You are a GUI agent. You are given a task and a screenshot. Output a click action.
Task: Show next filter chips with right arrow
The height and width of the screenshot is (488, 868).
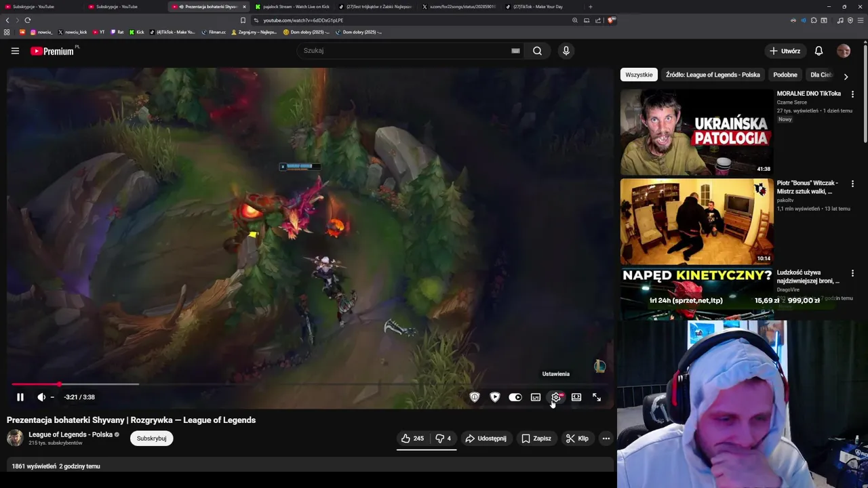click(846, 77)
